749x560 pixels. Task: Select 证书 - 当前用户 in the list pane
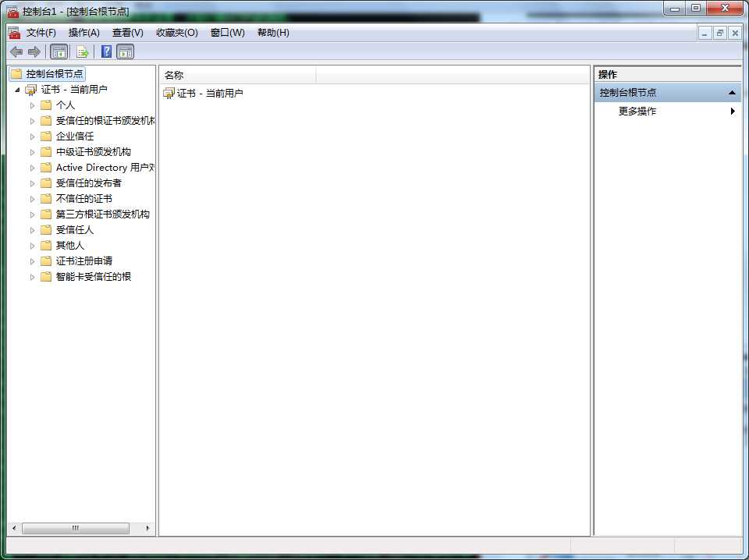[210, 93]
